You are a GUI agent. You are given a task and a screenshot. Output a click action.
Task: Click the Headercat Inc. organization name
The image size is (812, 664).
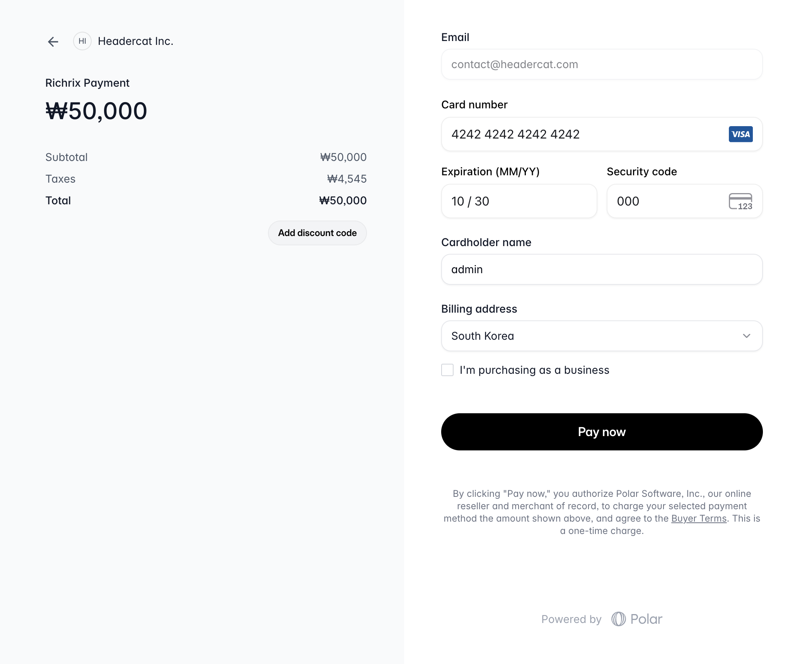[135, 41]
